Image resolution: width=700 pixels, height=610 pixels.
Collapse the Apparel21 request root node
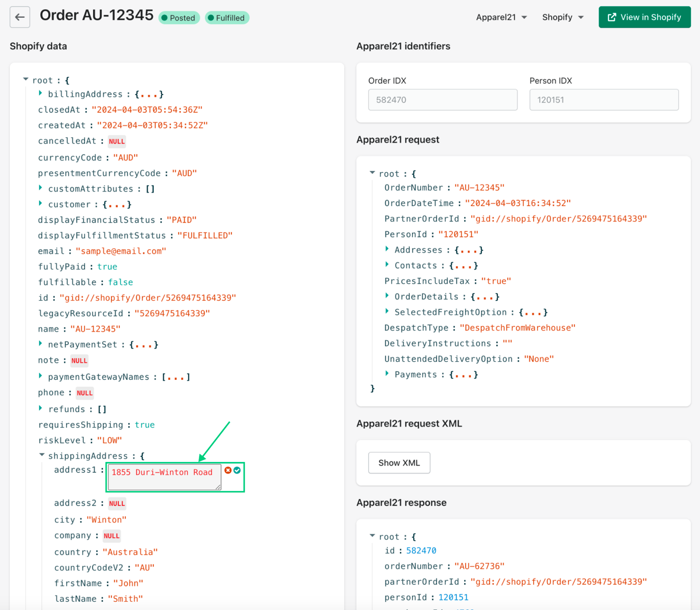[x=372, y=173]
